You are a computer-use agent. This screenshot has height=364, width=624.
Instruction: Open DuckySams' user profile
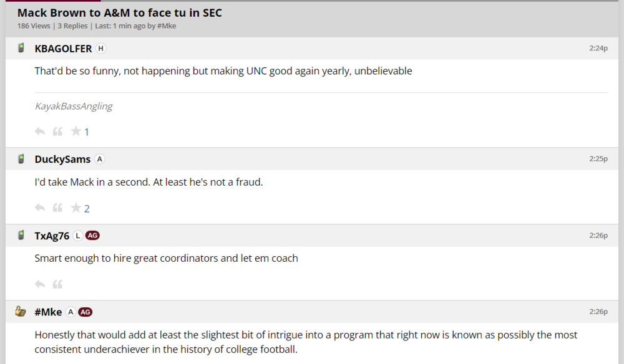(x=62, y=160)
